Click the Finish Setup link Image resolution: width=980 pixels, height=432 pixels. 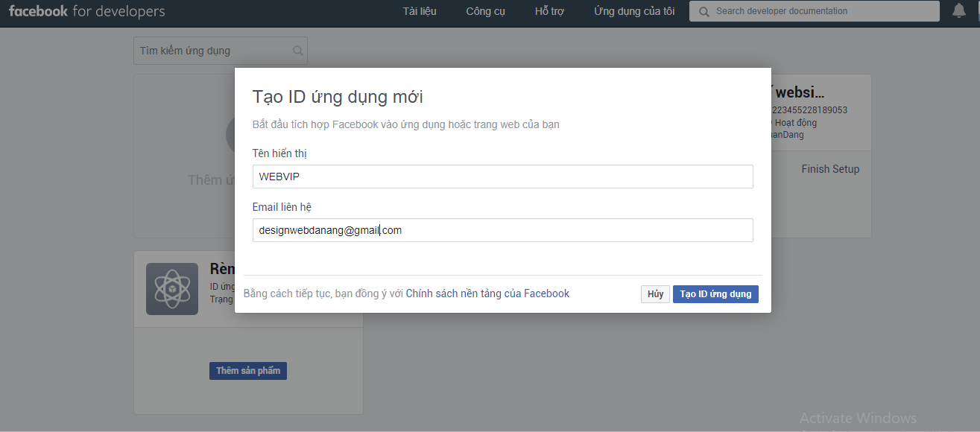tap(830, 169)
